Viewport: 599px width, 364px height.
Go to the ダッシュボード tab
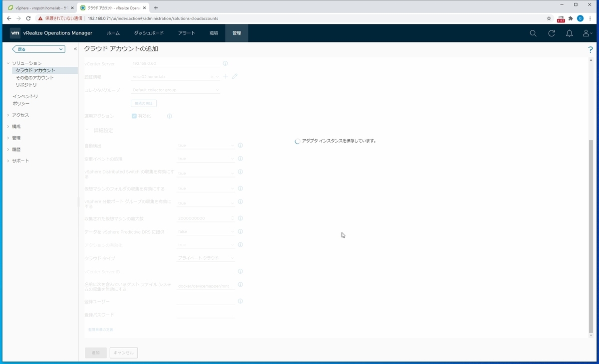tap(149, 33)
